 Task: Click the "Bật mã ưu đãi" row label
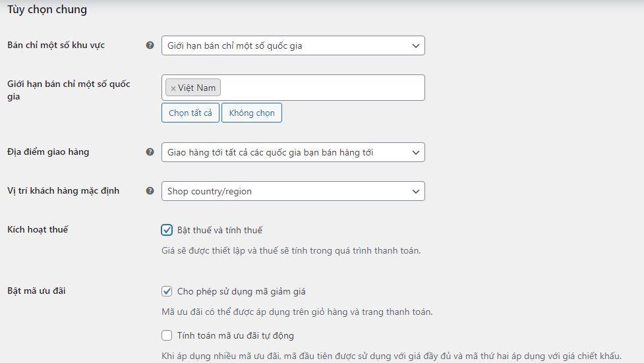pos(36,291)
